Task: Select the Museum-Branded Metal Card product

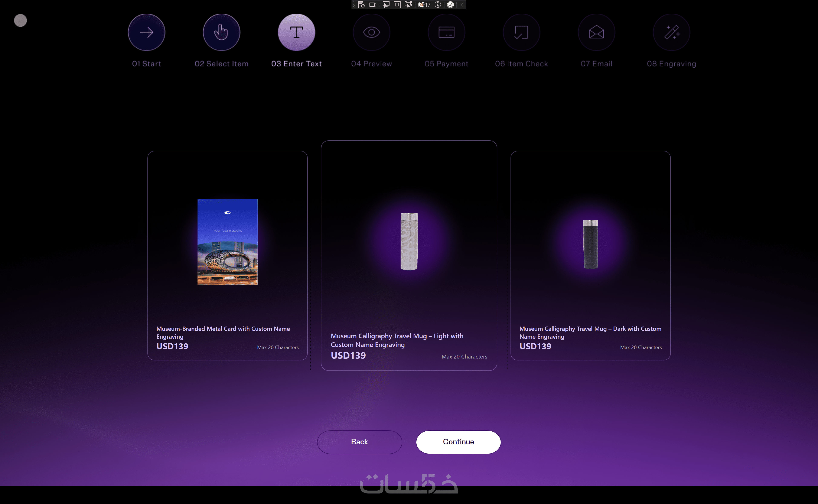Action: tap(227, 255)
